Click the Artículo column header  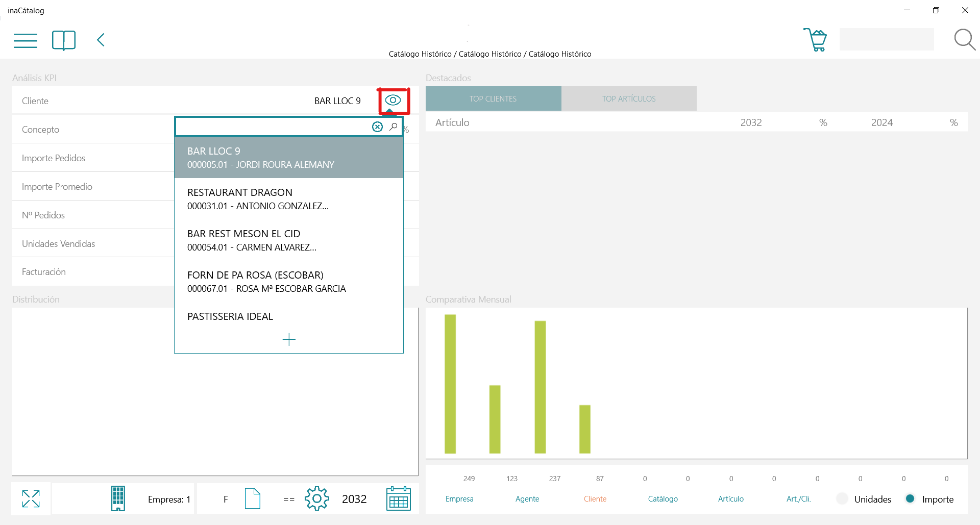click(452, 122)
